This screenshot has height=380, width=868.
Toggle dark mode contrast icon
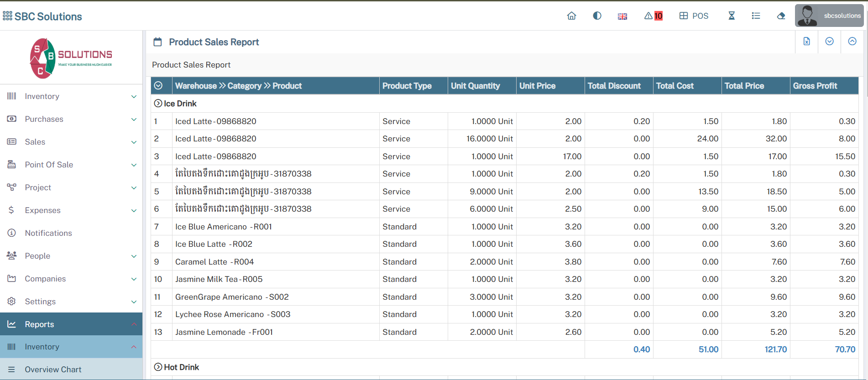point(597,16)
